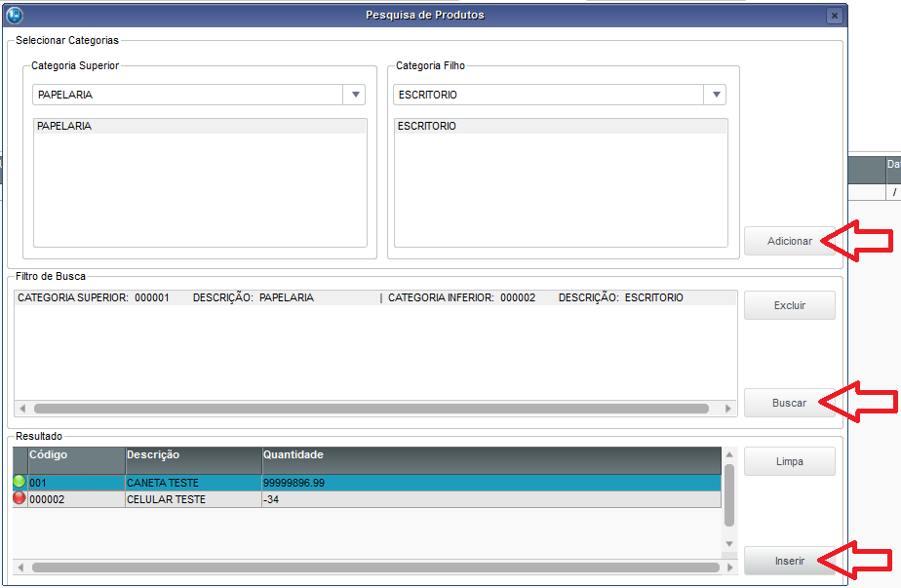Screen dimensions: 901x588
Task: Click the Filtro de Busca horizontal scrollbar
Action: (372, 409)
